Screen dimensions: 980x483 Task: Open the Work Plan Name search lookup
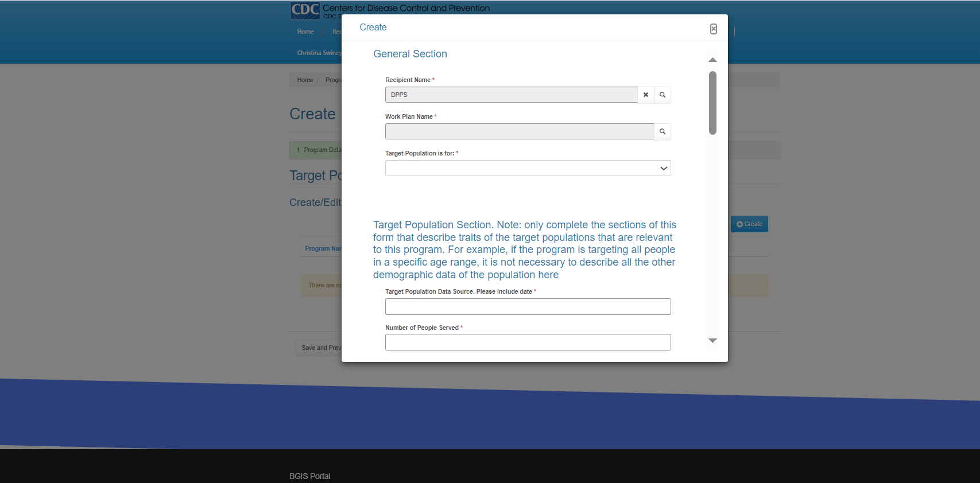point(663,132)
